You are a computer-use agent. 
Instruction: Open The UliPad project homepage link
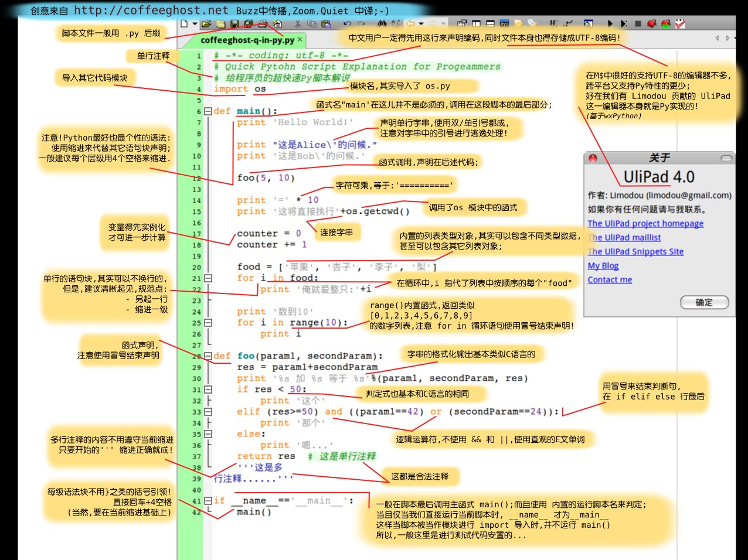click(x=645, y=223)
